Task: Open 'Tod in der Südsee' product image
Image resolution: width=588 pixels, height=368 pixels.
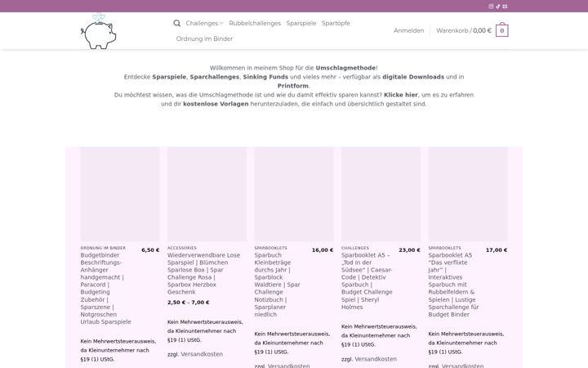Action: [x=381, y=194]
